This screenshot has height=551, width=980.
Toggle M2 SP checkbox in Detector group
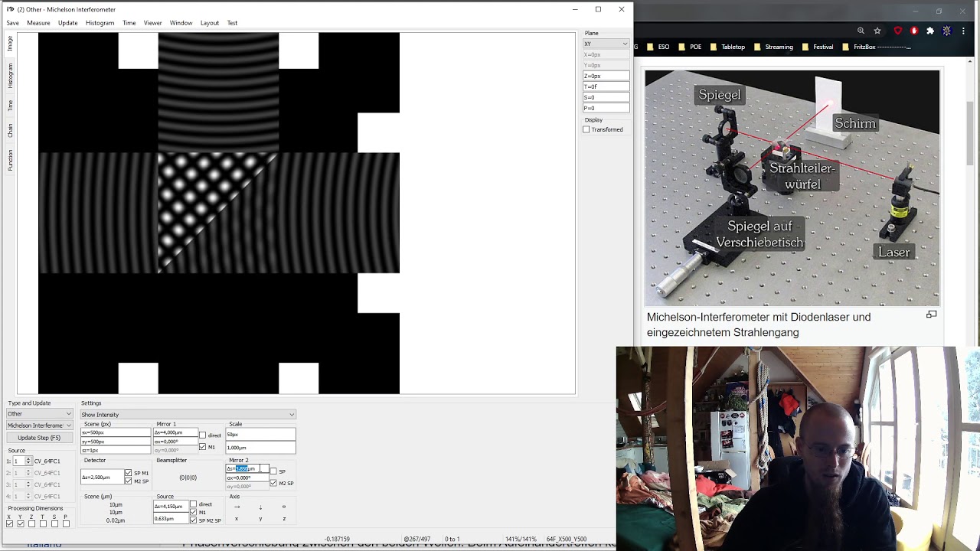pos(128,481)
